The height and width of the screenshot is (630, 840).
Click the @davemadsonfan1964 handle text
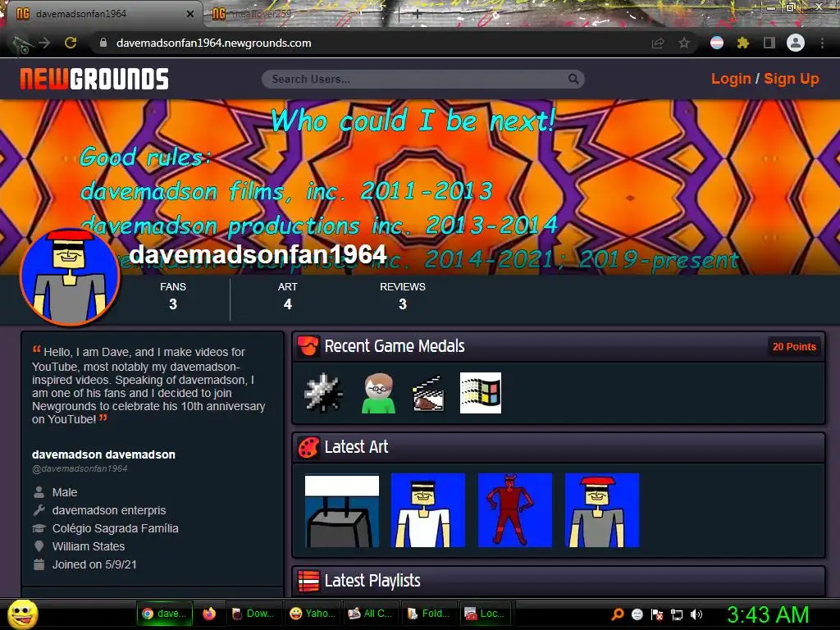tap(80, 468)
